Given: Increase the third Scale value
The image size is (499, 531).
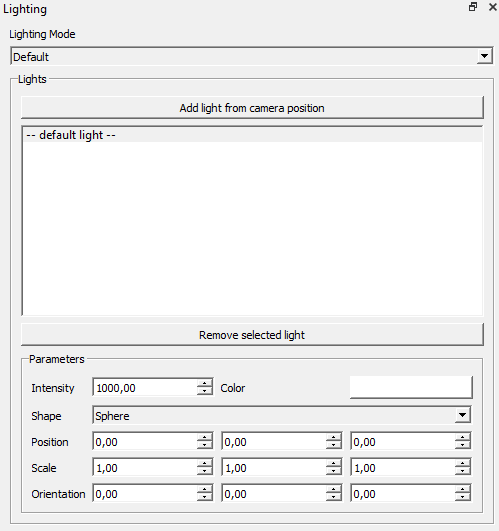Looking at the screenshot, I should click(462, 463).
